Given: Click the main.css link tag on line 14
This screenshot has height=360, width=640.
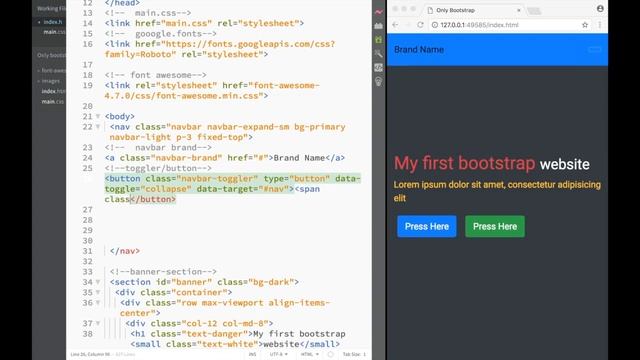Looking at the screenshot, I should pyautogui.click(x=204, y=23).
